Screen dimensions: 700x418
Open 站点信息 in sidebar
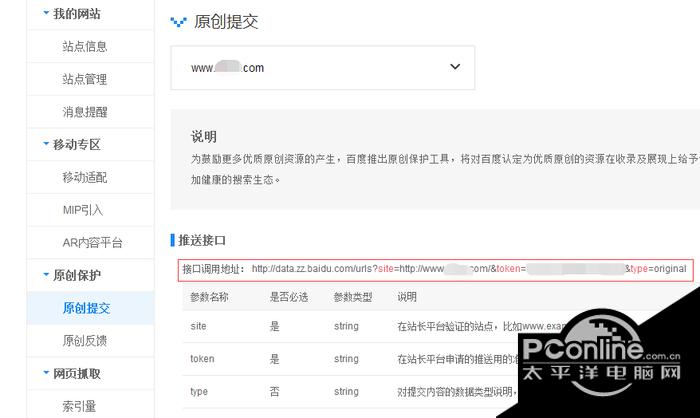coord(85,46)
